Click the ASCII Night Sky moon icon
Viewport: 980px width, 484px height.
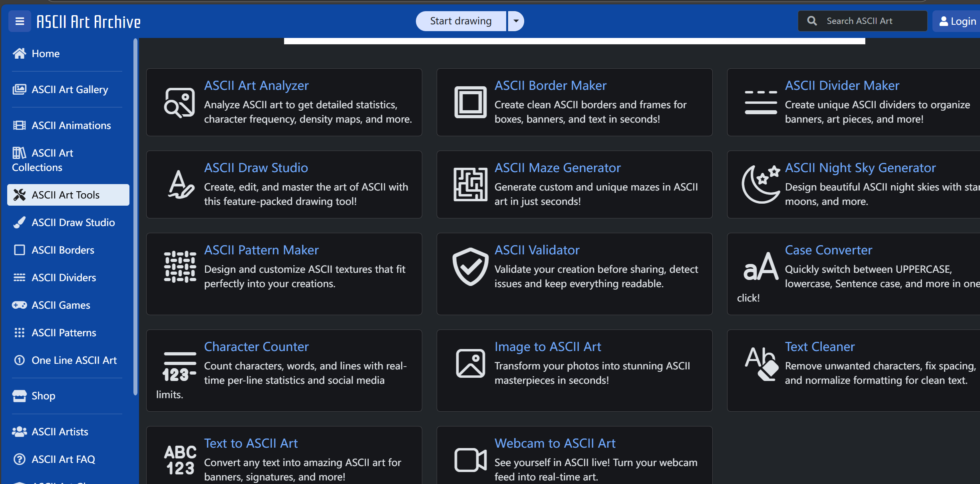pyautogui.click(x=761, y=184)
